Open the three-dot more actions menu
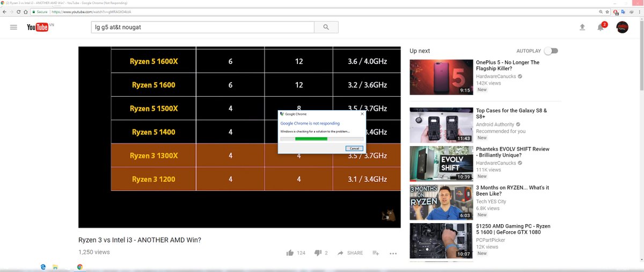Screen dimensions: 644x272 [393, 253]
